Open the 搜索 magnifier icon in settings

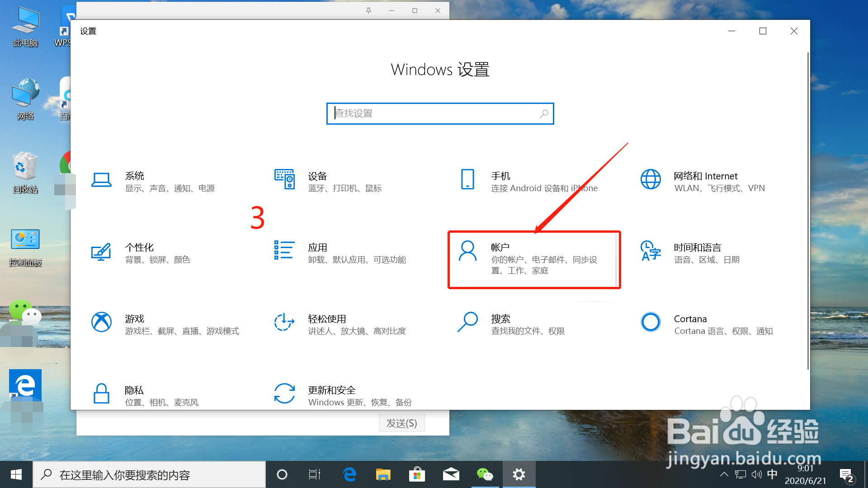pos(467,322)
